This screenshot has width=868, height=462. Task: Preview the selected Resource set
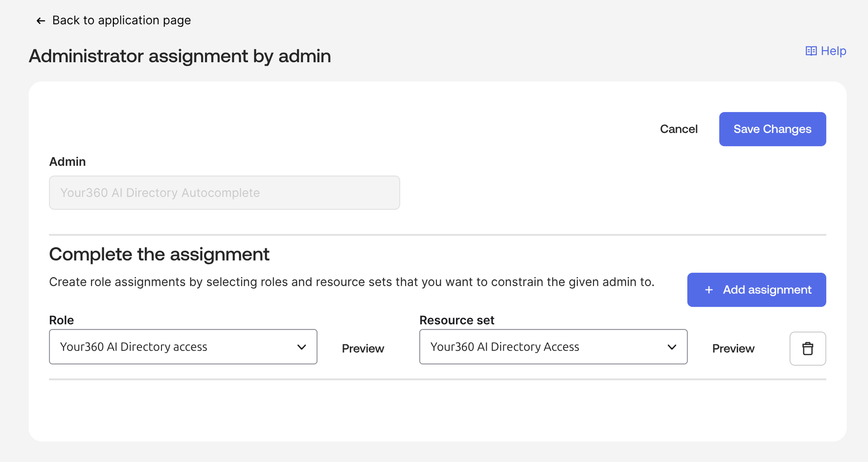pyautogui.click(x=733, y=349)
